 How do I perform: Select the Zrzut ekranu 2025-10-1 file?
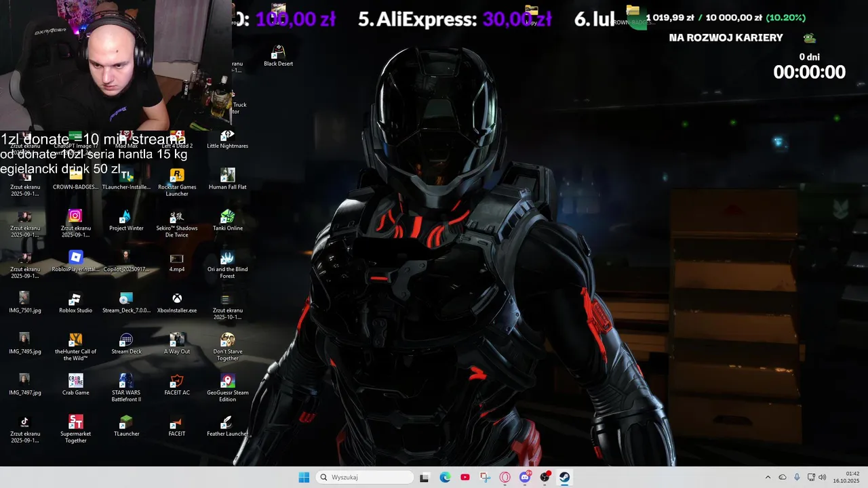pyautogui.click(x=227, y=306)
